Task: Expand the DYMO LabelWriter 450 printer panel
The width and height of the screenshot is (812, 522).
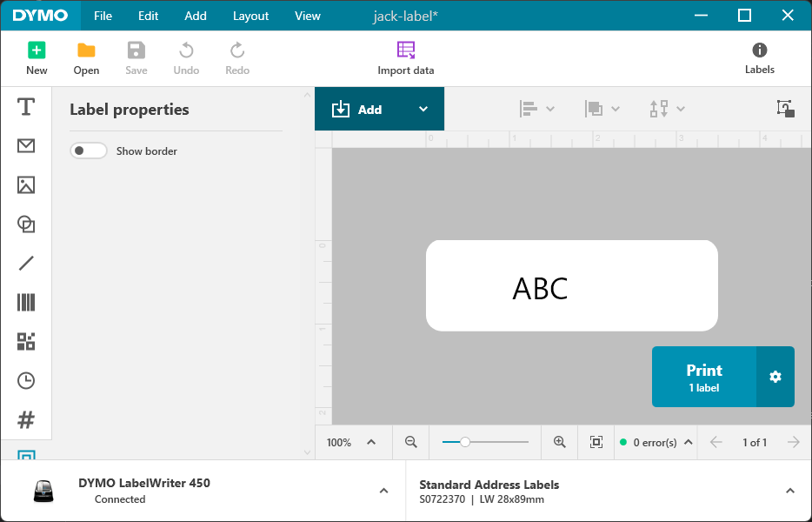Action: point(383,491)
